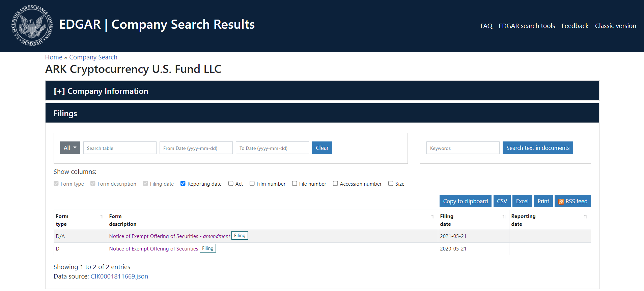Sort by Reporting date column arrows
The height and width of the screenshot is (291, 644).
(586, 217)
